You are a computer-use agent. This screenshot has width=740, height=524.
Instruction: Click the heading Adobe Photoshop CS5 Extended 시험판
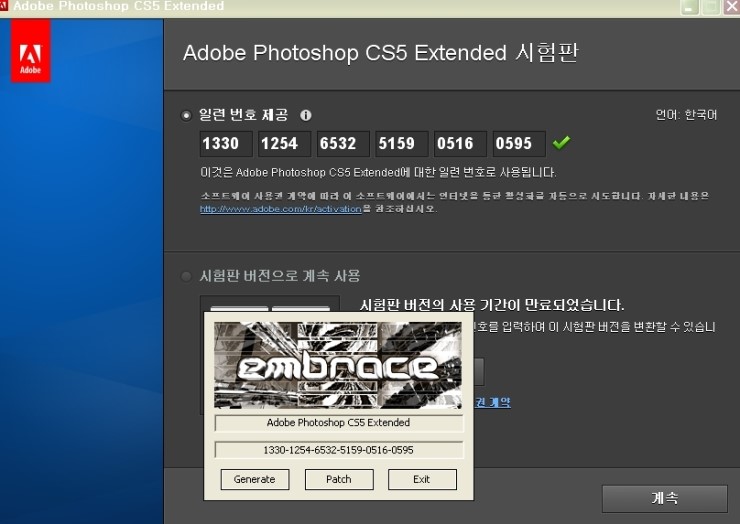pyautogui.click(x=380, y=53)
